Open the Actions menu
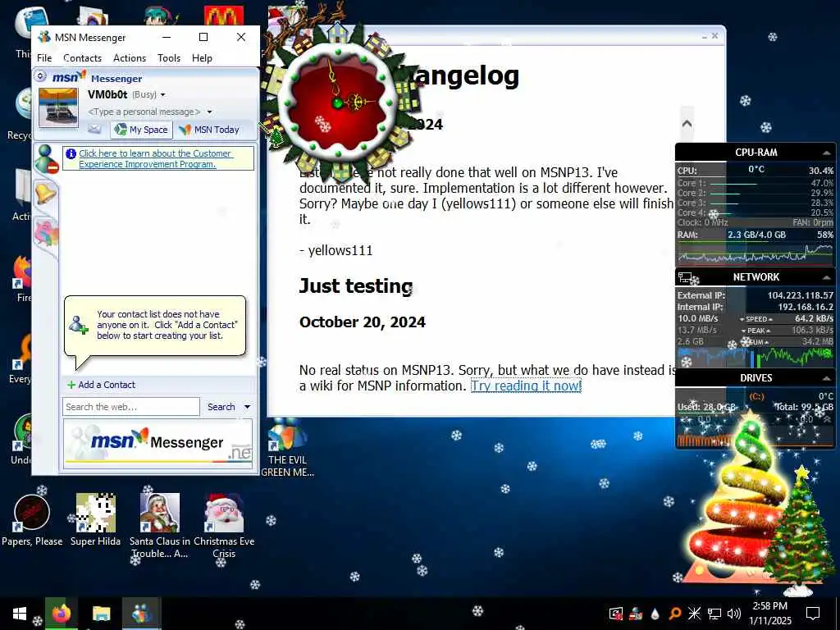 pyautogui.click(x=129, y=58)
